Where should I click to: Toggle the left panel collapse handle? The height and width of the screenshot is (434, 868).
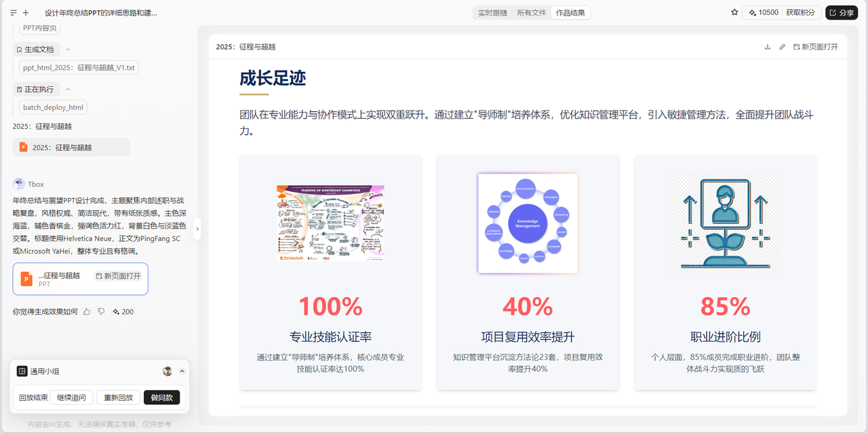(x=197, y=229)
